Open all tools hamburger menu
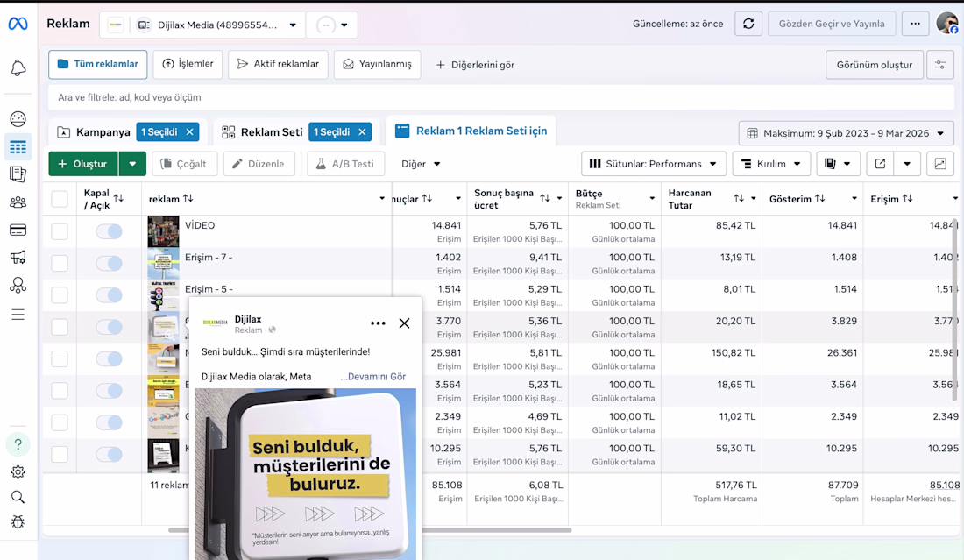Screen dimensions: 964x560 click(x=18, y=315)
